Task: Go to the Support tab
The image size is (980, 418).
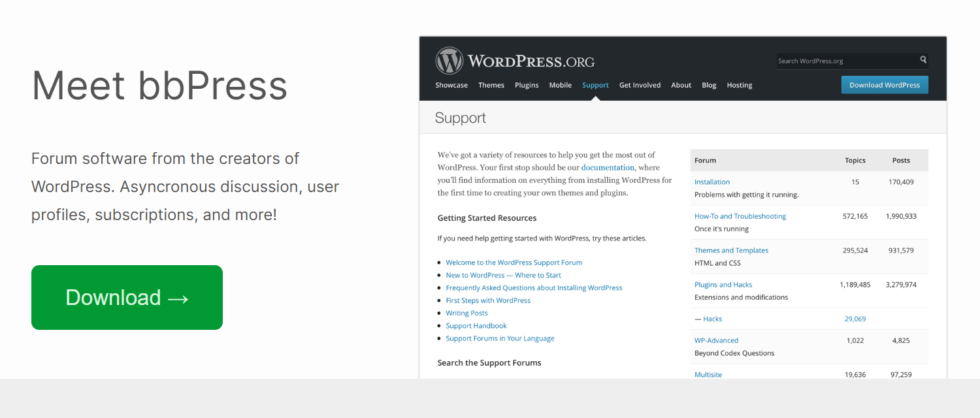Action: pyautogui.click(x=595, y=85)
